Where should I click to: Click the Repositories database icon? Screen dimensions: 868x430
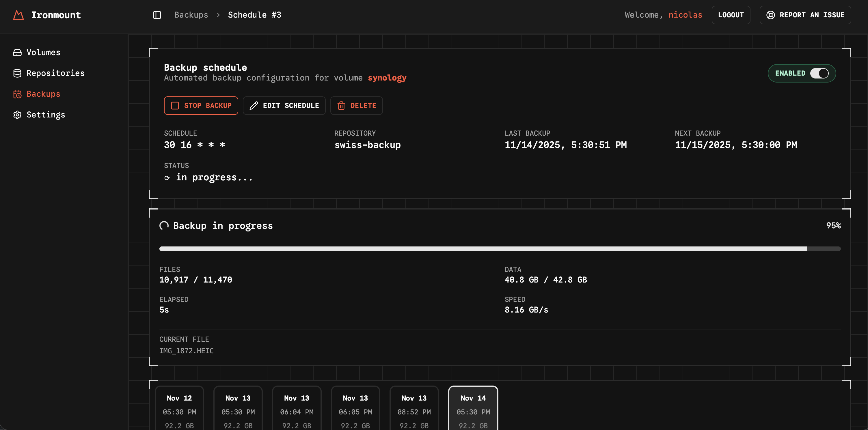[x=17, y=73]
